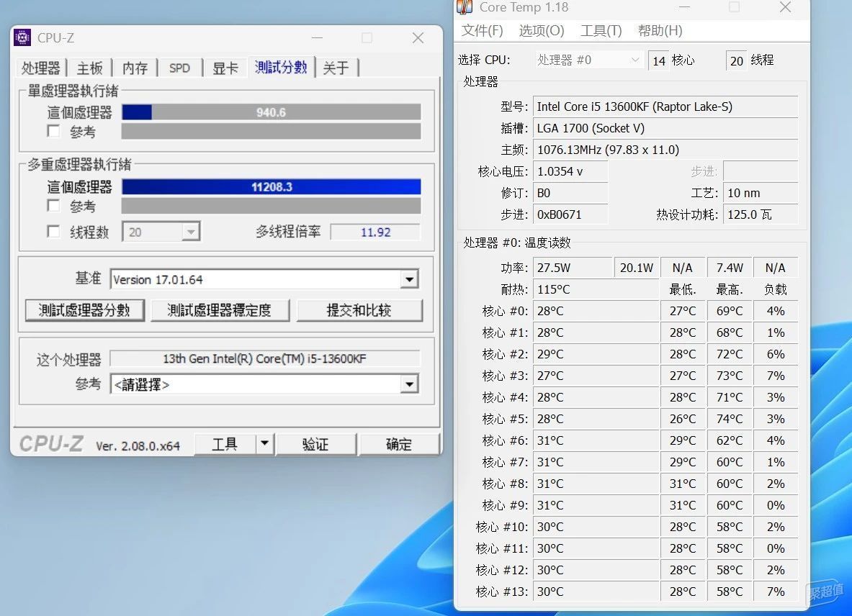
Task: Switch to the 内存 tab
Action: (135, 68)
